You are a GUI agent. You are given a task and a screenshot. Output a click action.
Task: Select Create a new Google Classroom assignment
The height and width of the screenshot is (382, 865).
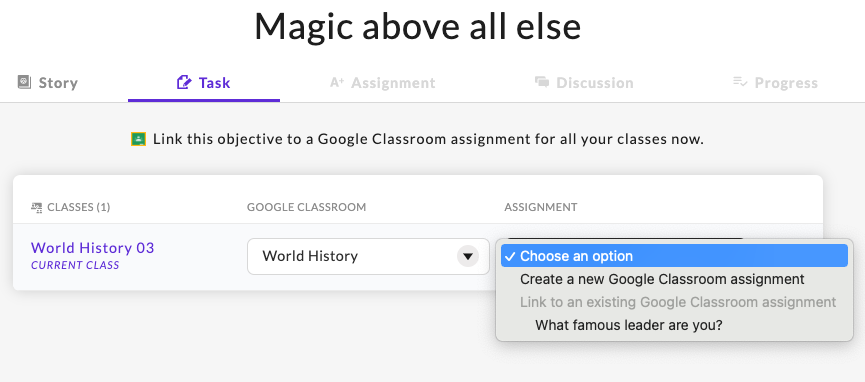point(662,279)
